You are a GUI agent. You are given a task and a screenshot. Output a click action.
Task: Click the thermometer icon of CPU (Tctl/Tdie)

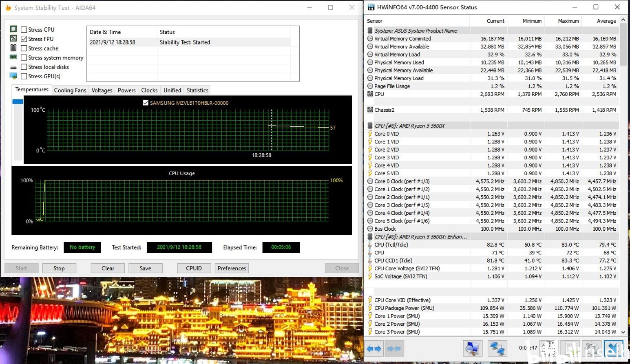[370, 244]
